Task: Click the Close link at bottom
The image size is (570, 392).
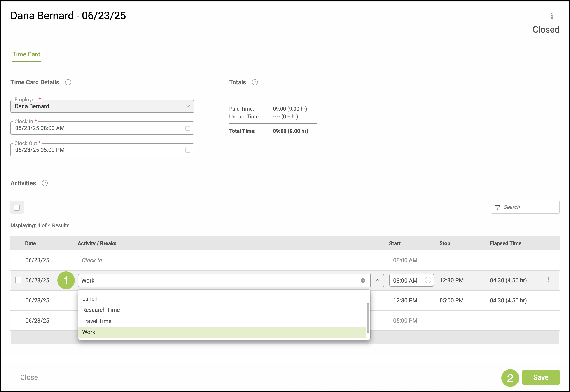Action: point(29,377)
